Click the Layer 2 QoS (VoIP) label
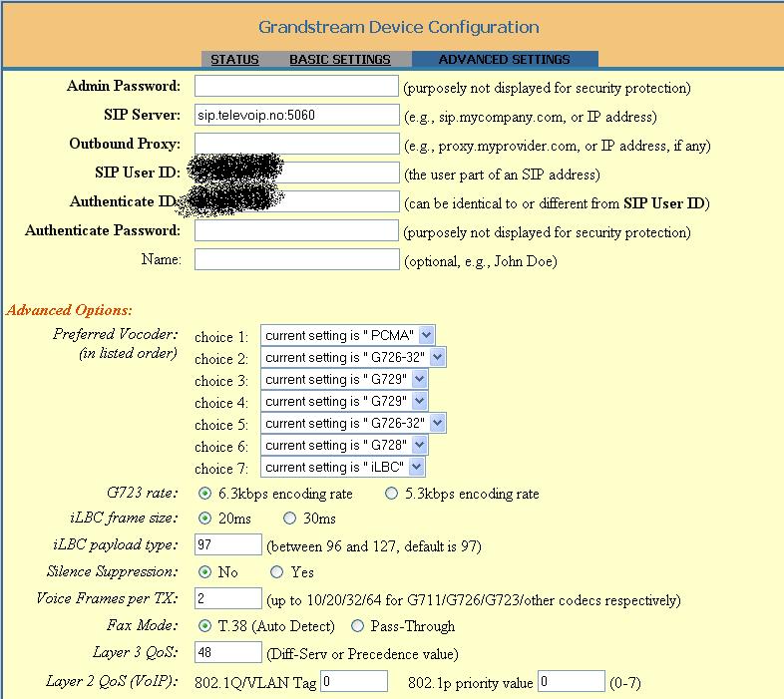Viewport: 784px width, 699px height. coord(112,681)
